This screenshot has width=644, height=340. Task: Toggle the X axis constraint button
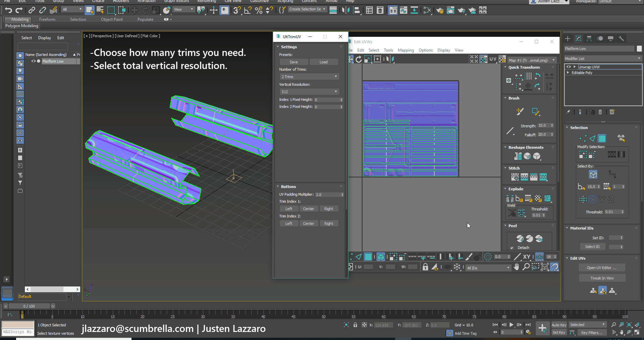coord(593,200)
